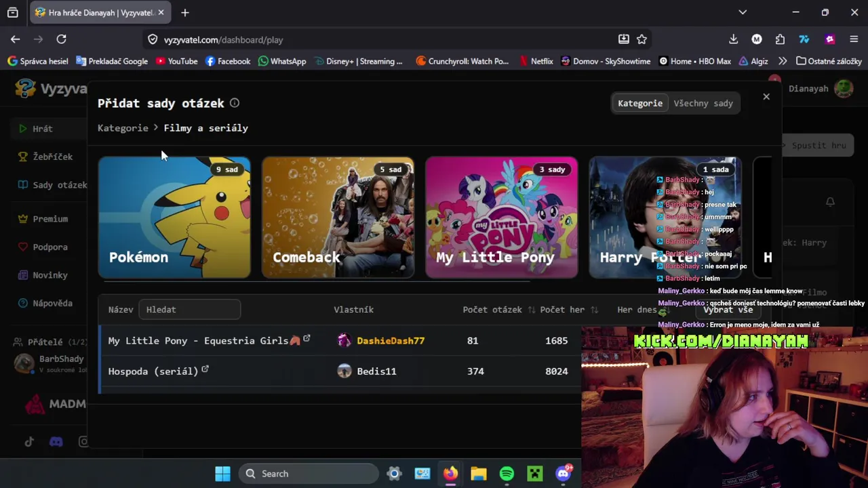The image size is (868, 488).
Task: Open Crunchyroll bookmark
Action: (x=462, y=61)
